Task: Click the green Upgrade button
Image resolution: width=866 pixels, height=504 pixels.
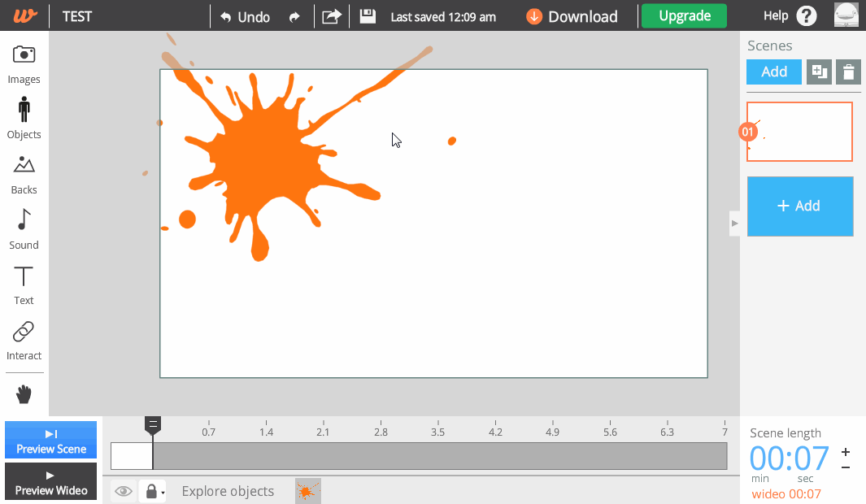Action: (x=685, y=15)
